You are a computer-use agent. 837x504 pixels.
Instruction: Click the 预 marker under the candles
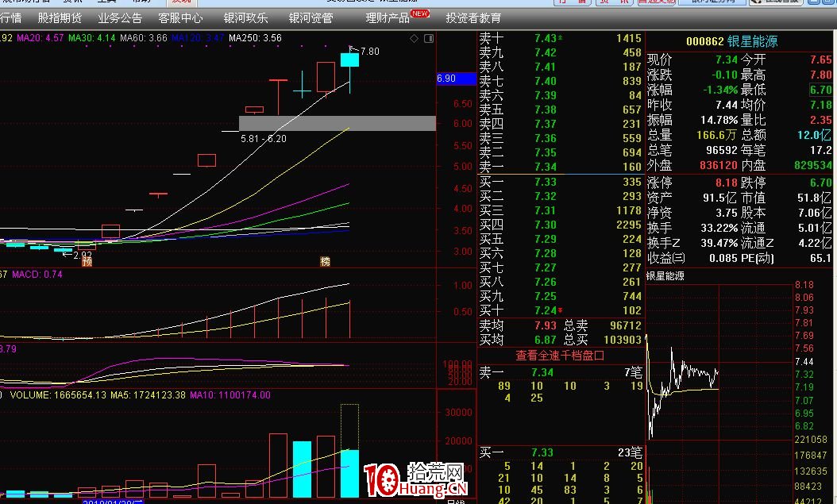pos(87,261)
